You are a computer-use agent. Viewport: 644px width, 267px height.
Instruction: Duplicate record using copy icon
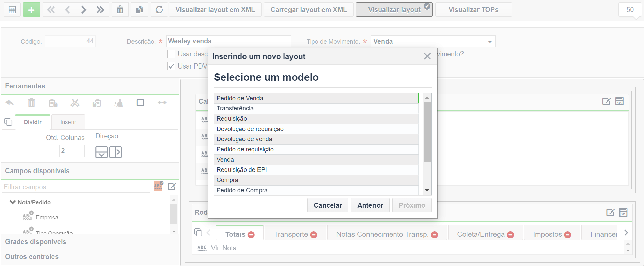(x=140, y=10)
